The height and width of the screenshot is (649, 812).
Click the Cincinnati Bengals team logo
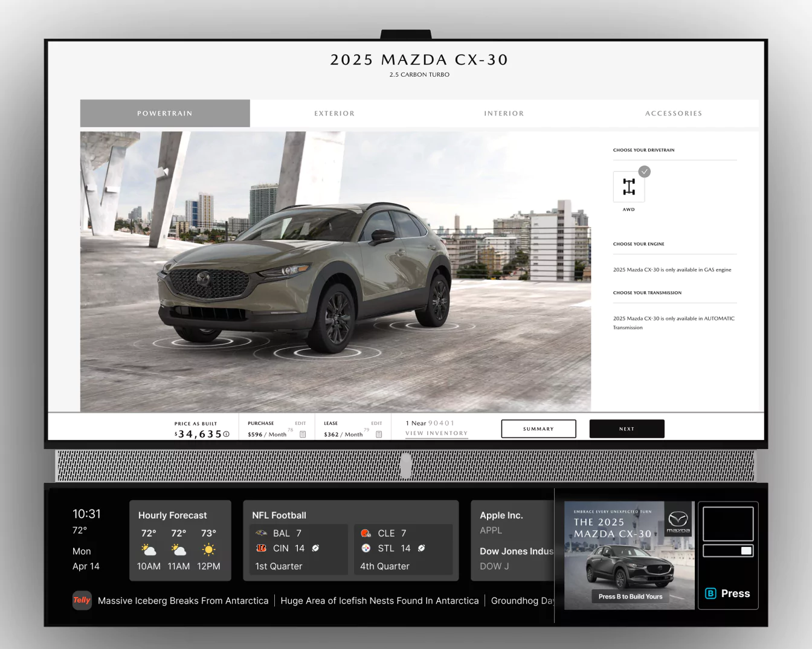(x=262, y=548)
